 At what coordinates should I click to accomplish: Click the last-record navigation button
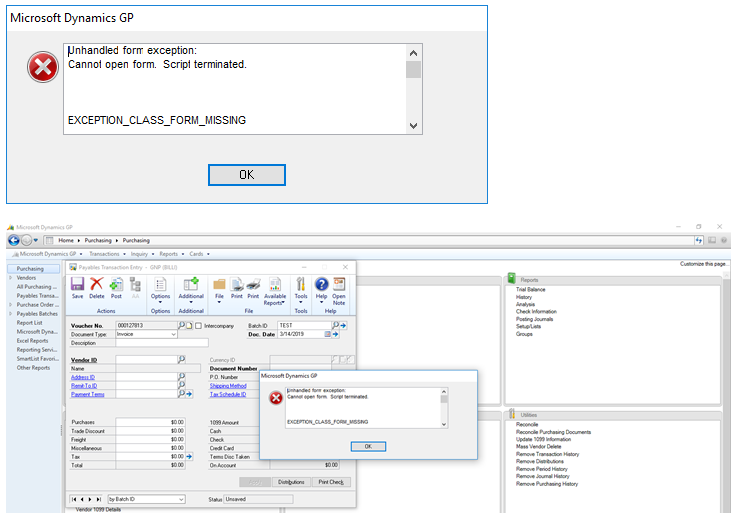(98, 499)
